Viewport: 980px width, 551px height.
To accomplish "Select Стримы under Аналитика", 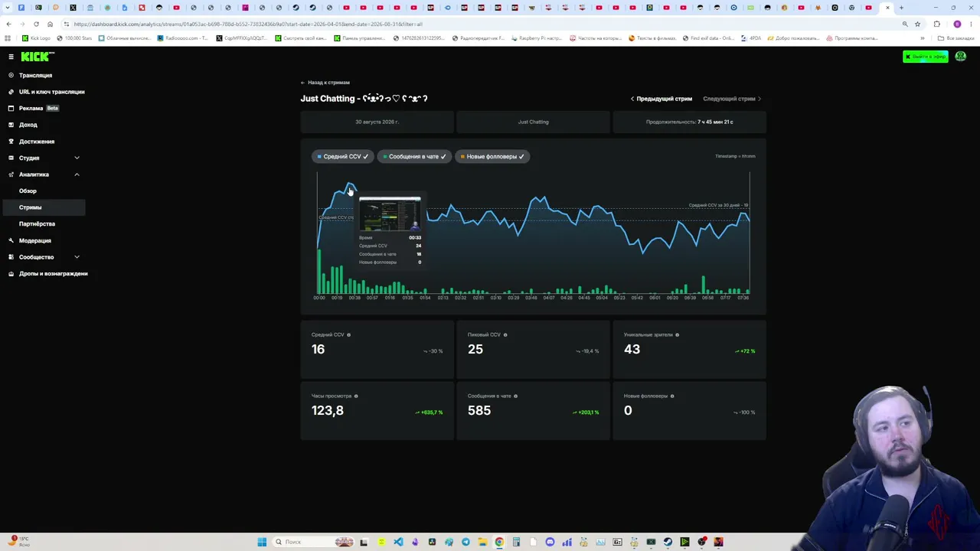I will [43, 207].
